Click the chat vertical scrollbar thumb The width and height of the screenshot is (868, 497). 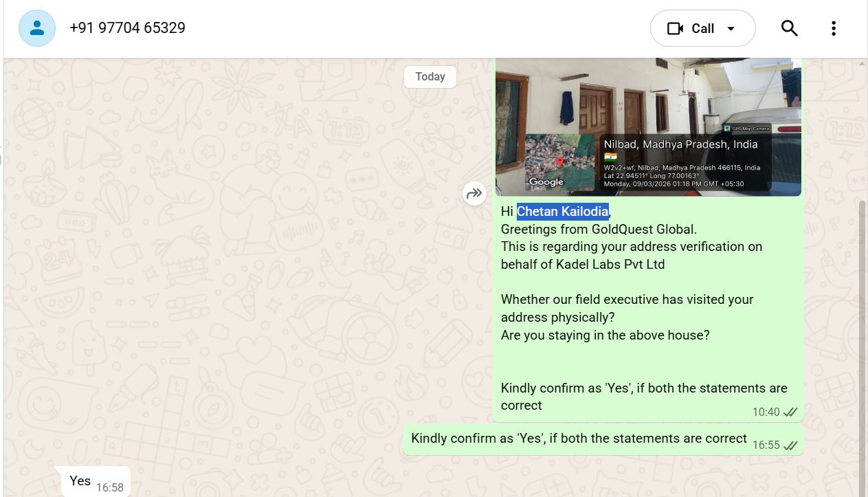863,347
